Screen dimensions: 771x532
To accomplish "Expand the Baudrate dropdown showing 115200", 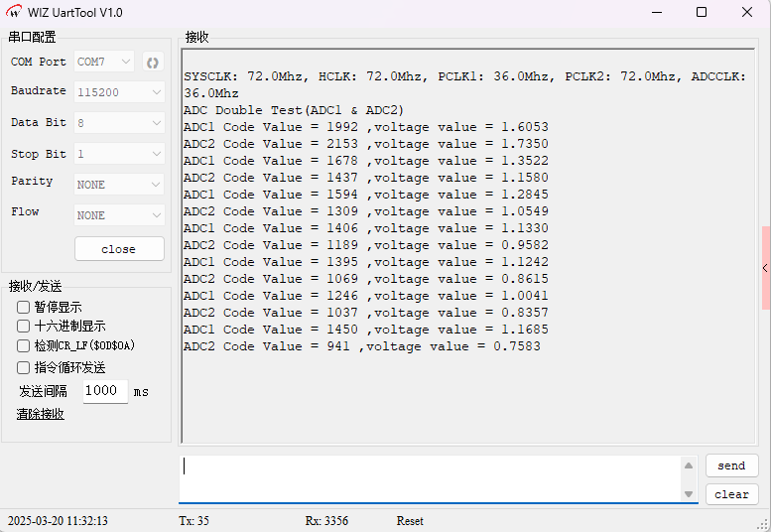I will 119,91.
